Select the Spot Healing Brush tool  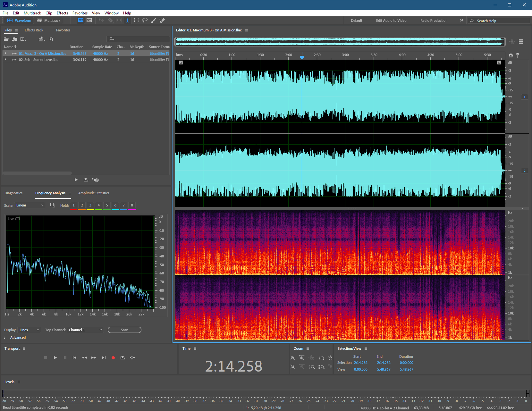(x=162, y=20)
